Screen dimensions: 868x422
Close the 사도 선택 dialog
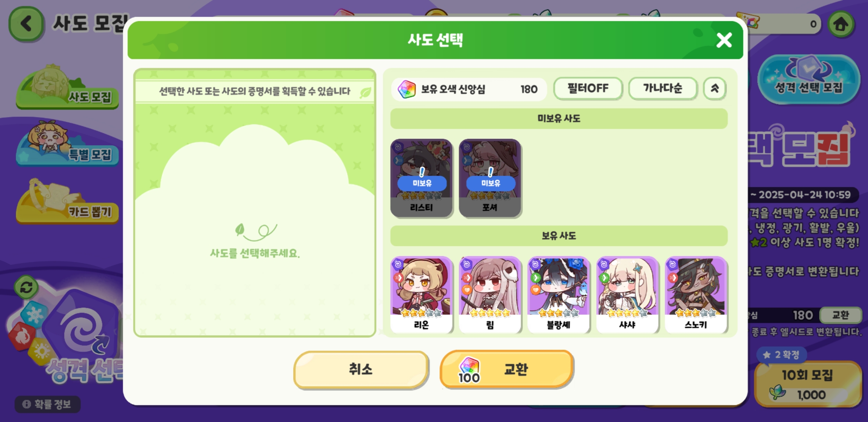(724, 40)
